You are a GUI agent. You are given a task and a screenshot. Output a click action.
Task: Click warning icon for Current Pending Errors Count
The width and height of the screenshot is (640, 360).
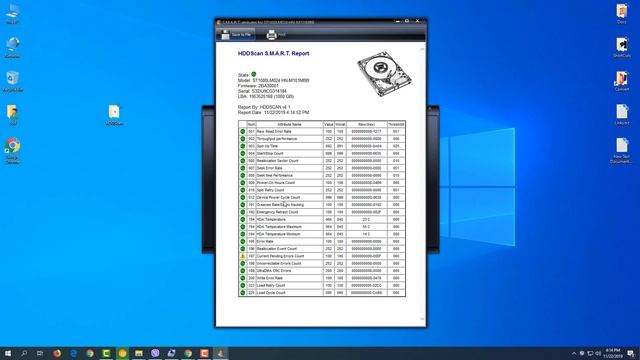[242, 256]
